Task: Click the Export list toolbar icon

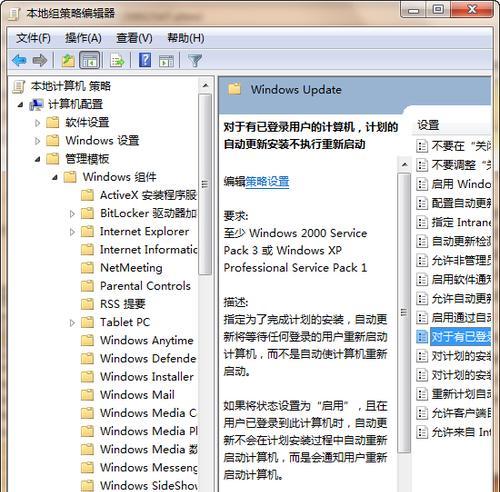Action: coord(117,61)
